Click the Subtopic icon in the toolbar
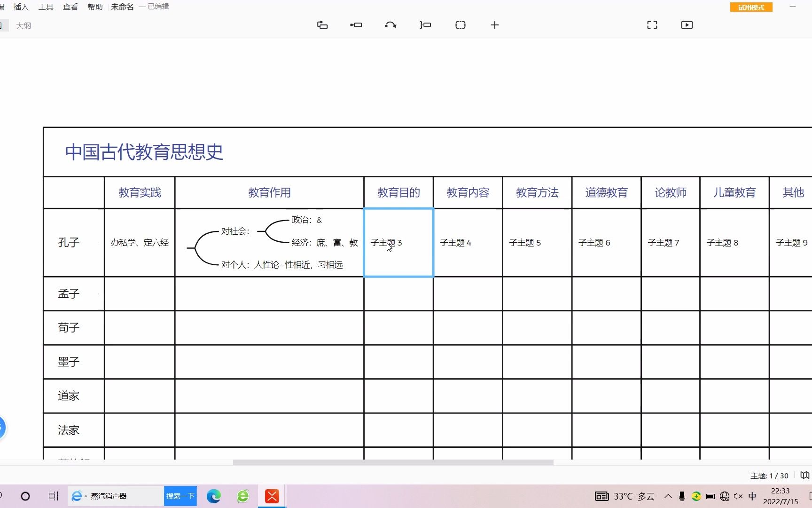The width and height of the screenshot is (812, 508). [356, 25]
